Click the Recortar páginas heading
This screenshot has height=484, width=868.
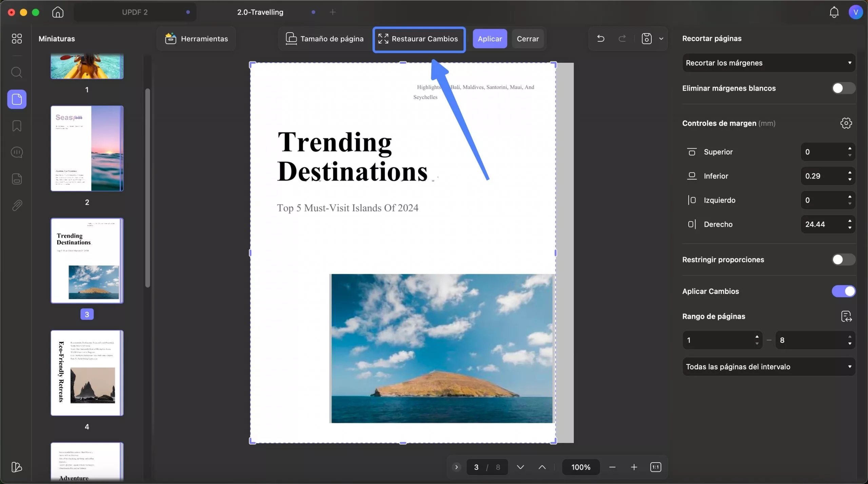(x=712, y=38)
